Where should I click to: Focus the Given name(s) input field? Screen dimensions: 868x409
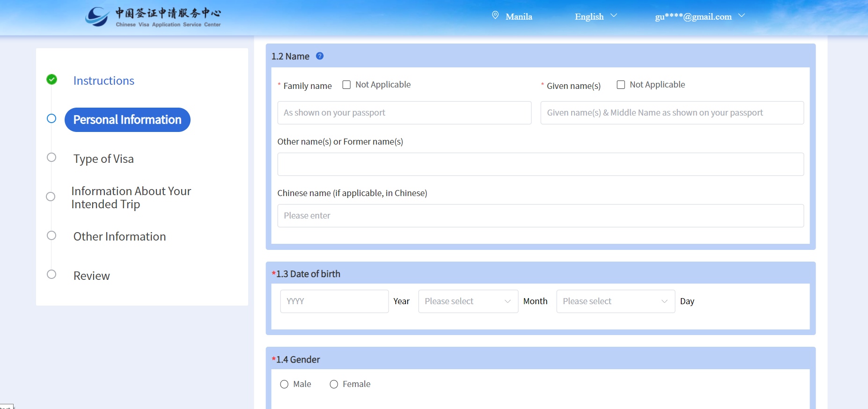[672, 113]
